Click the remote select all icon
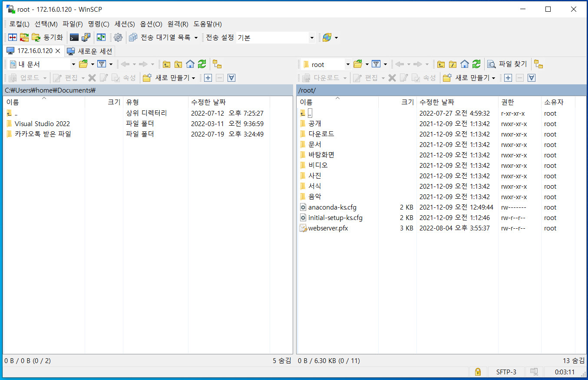 [532, 78]
